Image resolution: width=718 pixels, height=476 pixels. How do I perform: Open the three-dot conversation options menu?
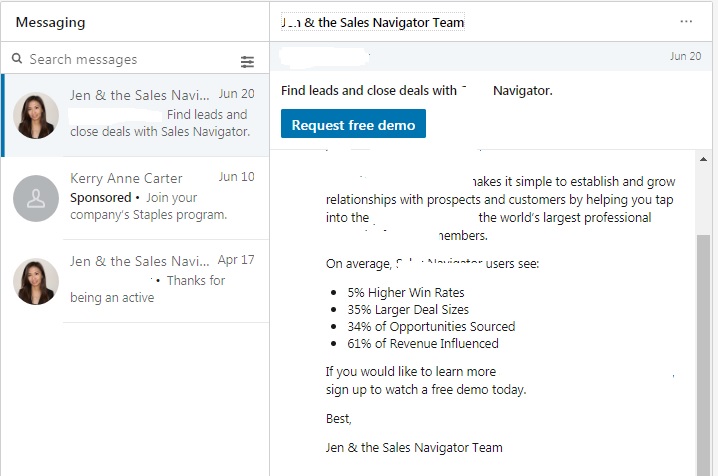pyautogui.click(x=686, y=22)
